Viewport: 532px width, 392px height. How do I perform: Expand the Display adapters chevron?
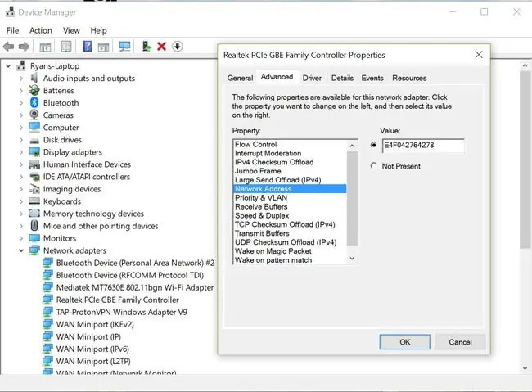[x=21, y=152]
